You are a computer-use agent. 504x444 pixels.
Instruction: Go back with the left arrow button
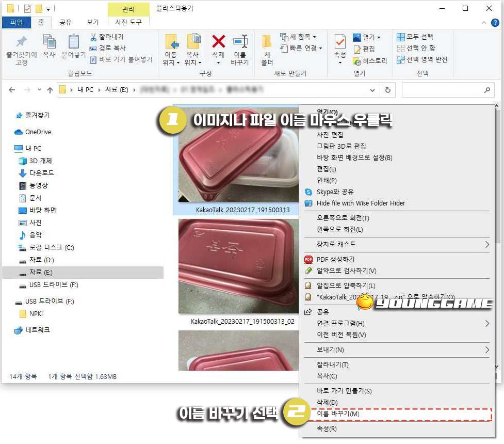coord(12,90)
